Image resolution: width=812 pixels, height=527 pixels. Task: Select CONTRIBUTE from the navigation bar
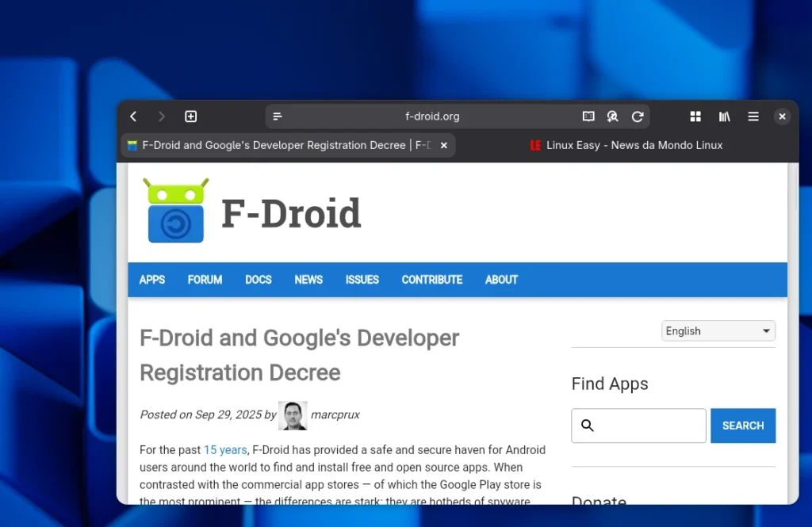pyautogui.click(x=431, y=280)
